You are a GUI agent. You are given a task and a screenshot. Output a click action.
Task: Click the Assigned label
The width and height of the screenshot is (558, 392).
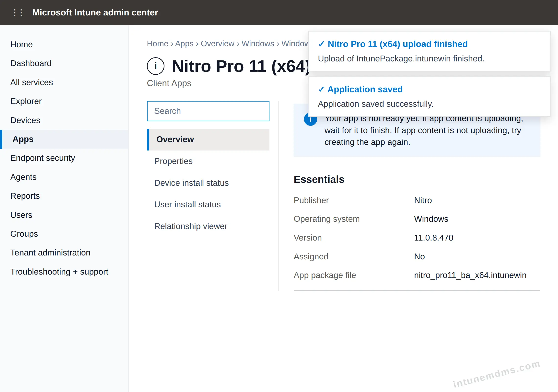311,256
